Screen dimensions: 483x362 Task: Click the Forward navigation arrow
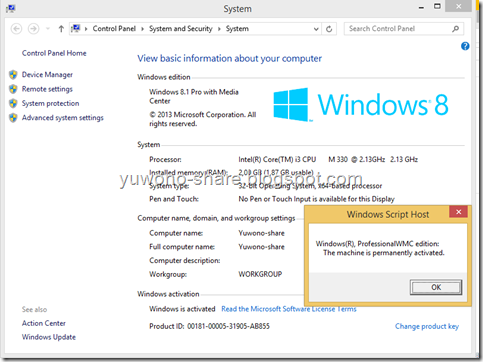point(33,29)
